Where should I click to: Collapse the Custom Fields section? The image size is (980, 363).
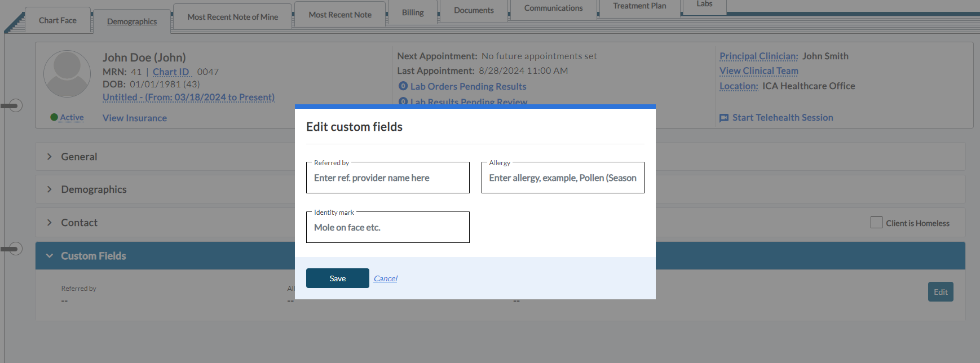(50, 256)
